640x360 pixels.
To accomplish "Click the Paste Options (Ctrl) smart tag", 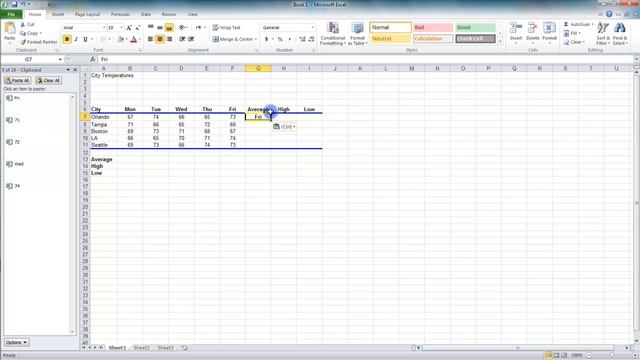I will pos(284,127).
